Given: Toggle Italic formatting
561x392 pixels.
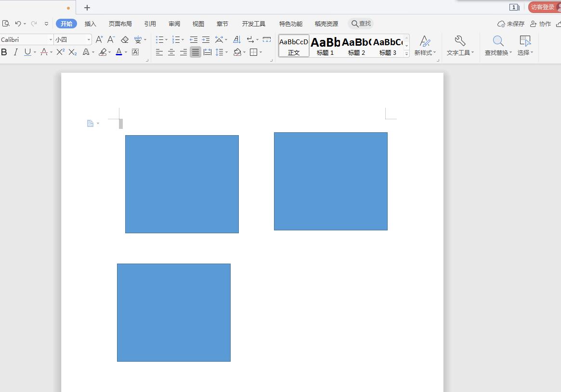Looking at the screenshot, I should 15,52.
